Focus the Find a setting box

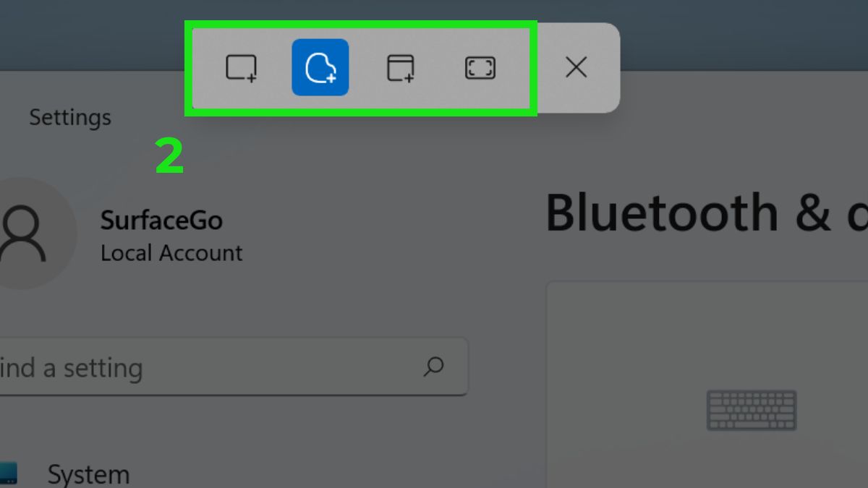click(233, 367)
